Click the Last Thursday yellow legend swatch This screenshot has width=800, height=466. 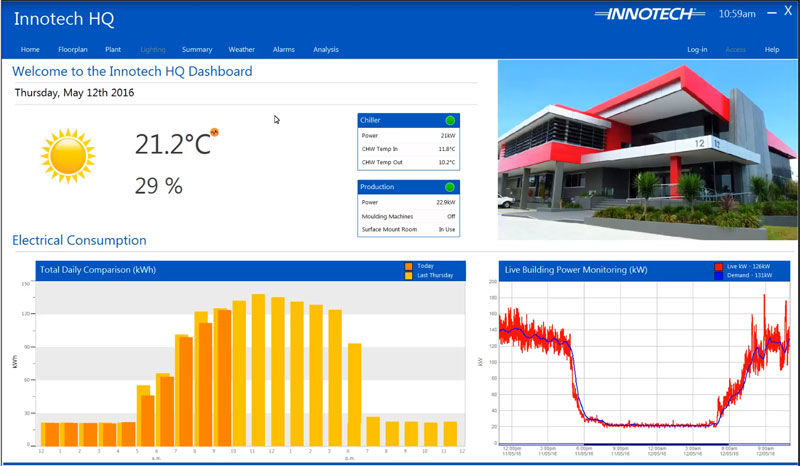[x=408, y=276]
